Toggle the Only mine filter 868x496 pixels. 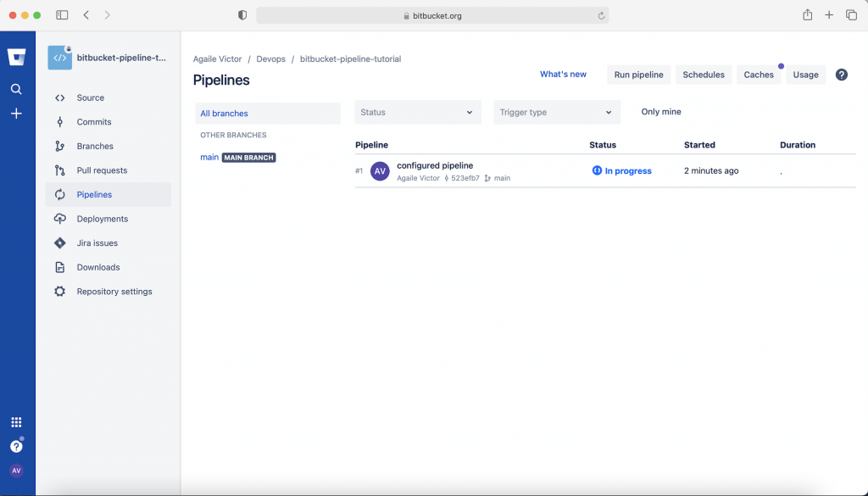coord(661,112)
